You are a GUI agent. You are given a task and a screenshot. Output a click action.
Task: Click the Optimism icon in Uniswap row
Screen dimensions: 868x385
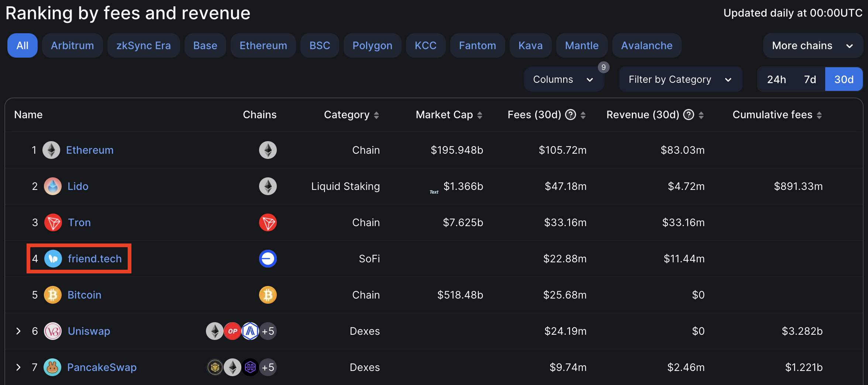(232, 331)
